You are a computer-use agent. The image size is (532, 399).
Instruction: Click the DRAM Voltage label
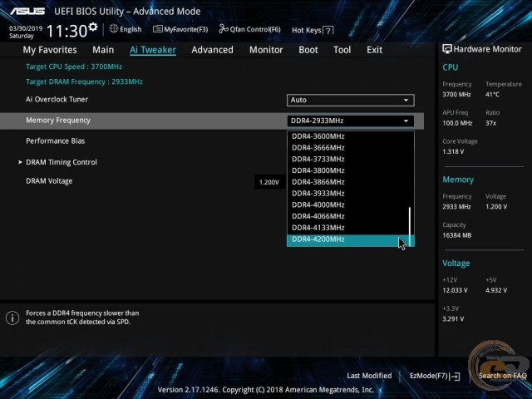pyautogui.click(x=49, y=181)
